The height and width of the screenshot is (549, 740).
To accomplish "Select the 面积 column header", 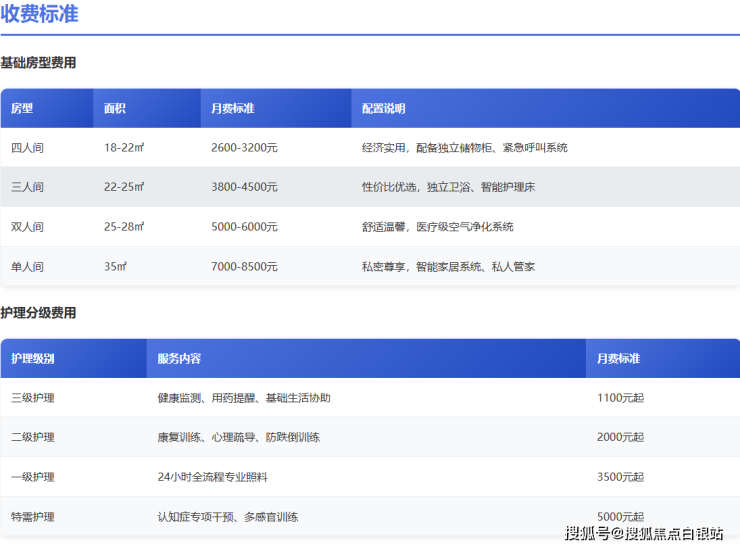I will coord(115,108).
